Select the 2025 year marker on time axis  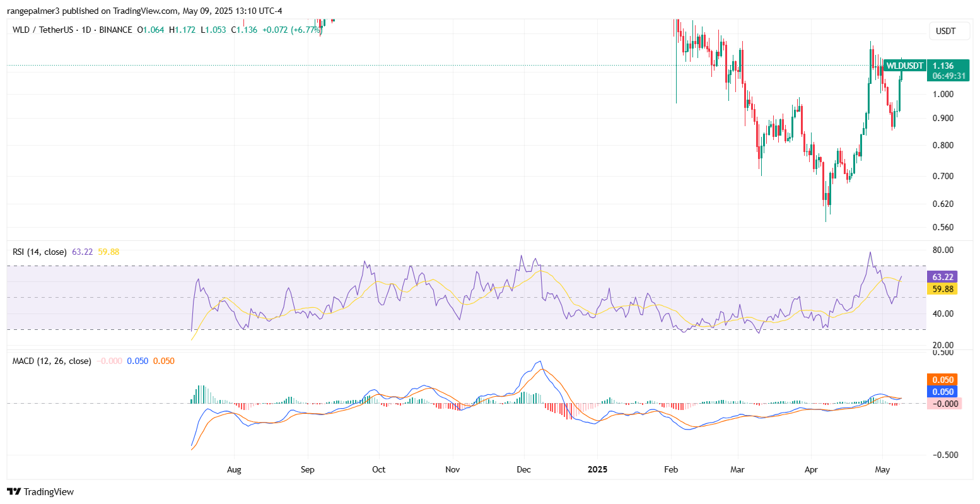click(597, 470)
